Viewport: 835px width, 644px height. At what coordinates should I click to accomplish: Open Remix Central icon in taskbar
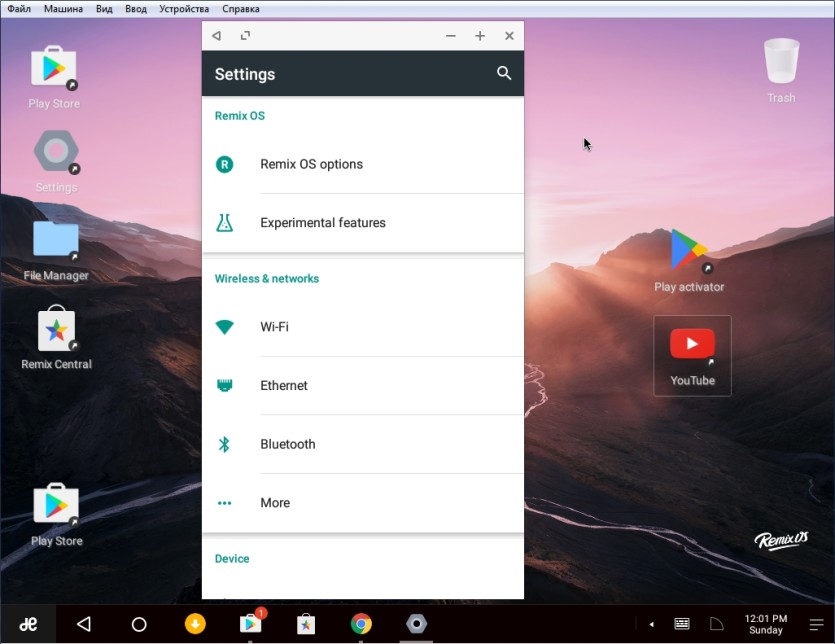click(x=306, y=624)
